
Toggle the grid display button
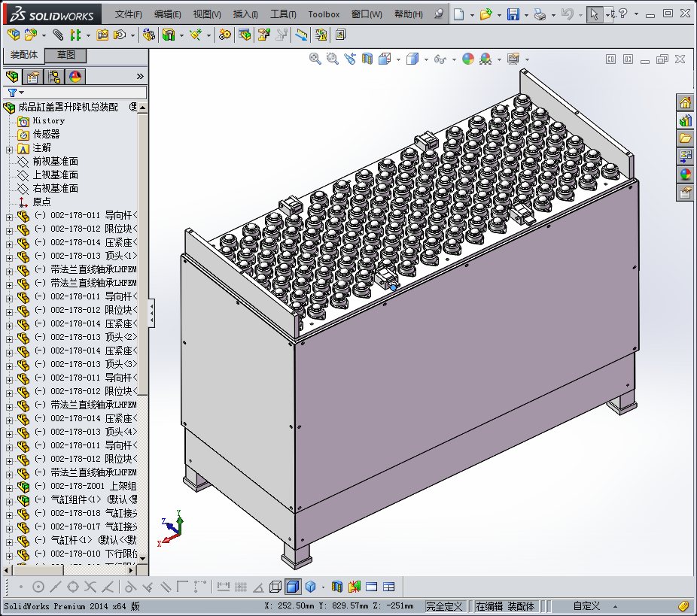point(241,587)
